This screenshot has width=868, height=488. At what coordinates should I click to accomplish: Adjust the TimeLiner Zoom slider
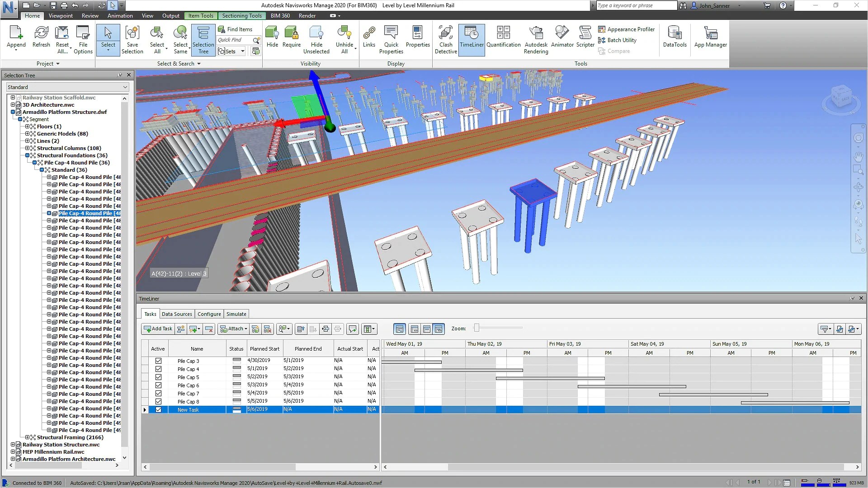(x=477, y=328)
